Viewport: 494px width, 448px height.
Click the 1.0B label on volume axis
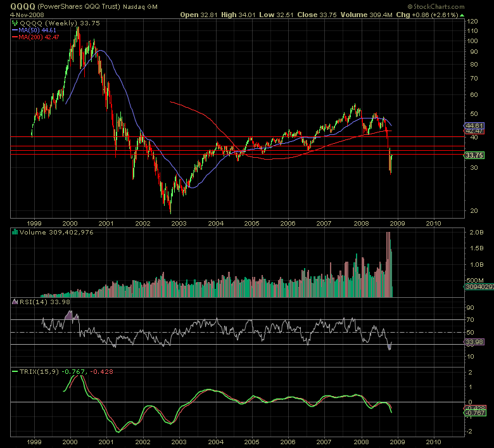point(476,264)
